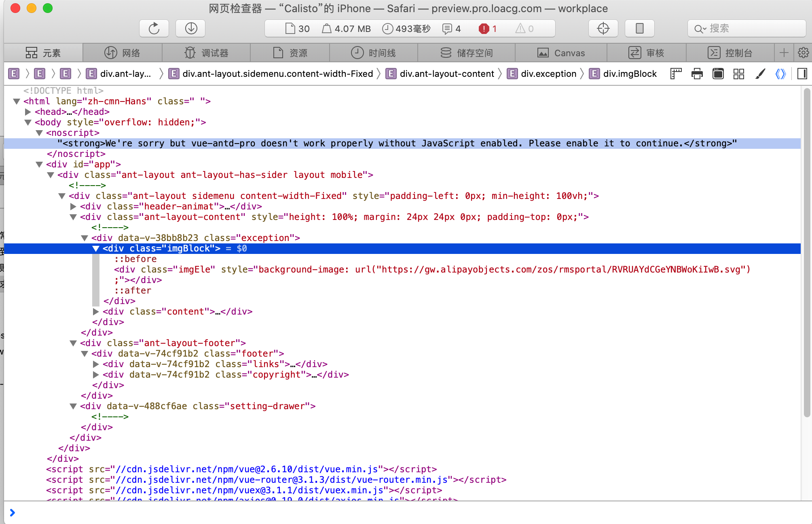812x524 pixels.
Task: Click the paint brush styling icon
Action: coord(761,74)
